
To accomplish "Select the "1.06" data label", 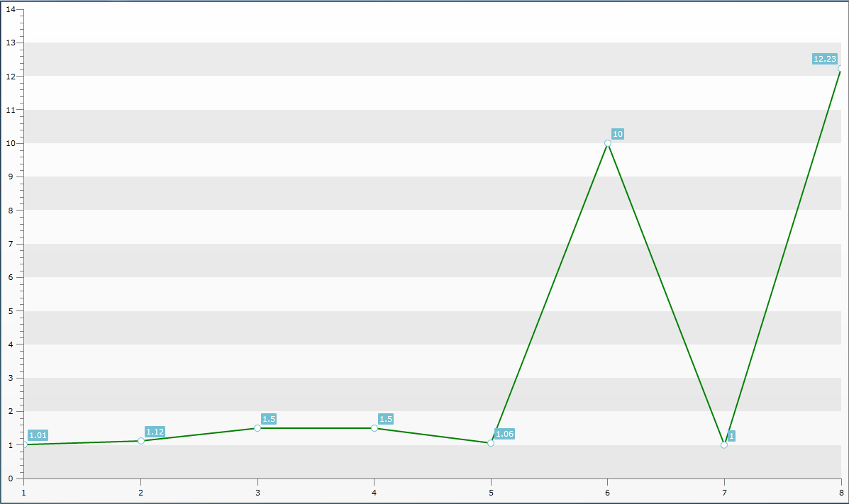I will click(504, 434).
